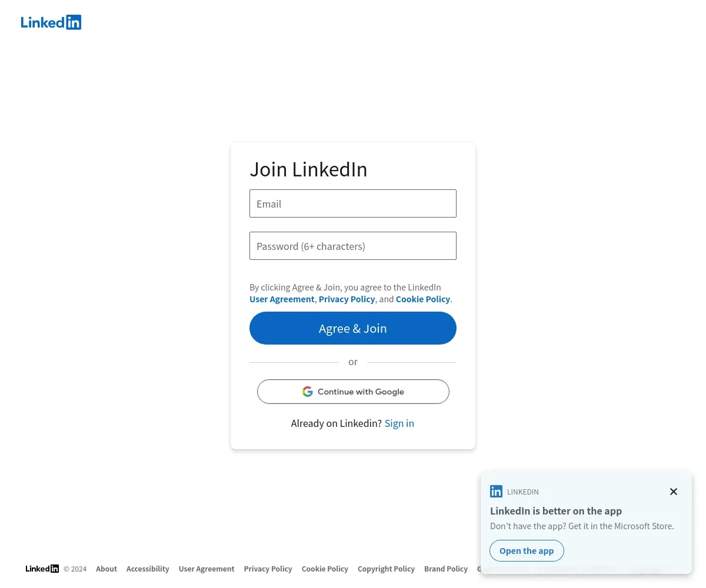This screenshot has height=588, width=706.
Task: Click the Open the app button
Action: coord(527,551)
